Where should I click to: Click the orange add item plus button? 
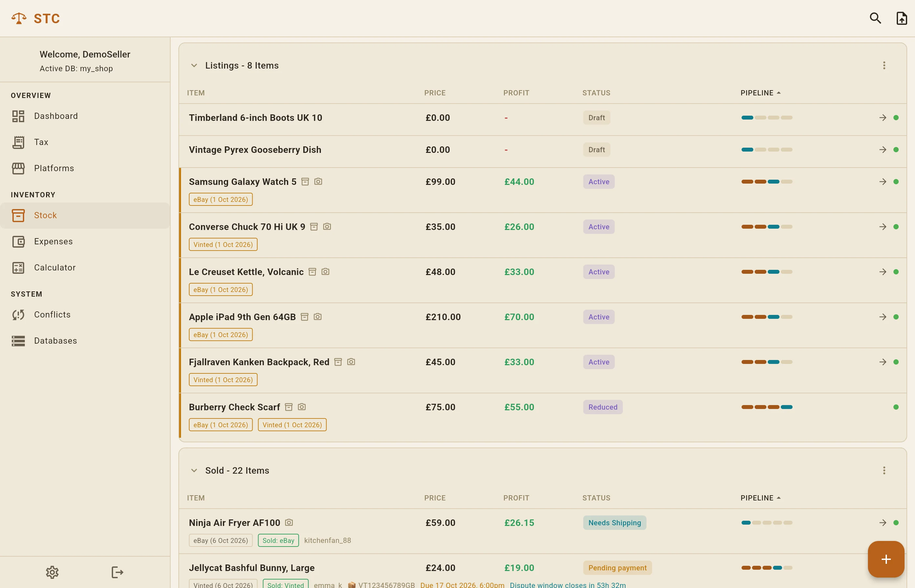[x=886, y=559]
